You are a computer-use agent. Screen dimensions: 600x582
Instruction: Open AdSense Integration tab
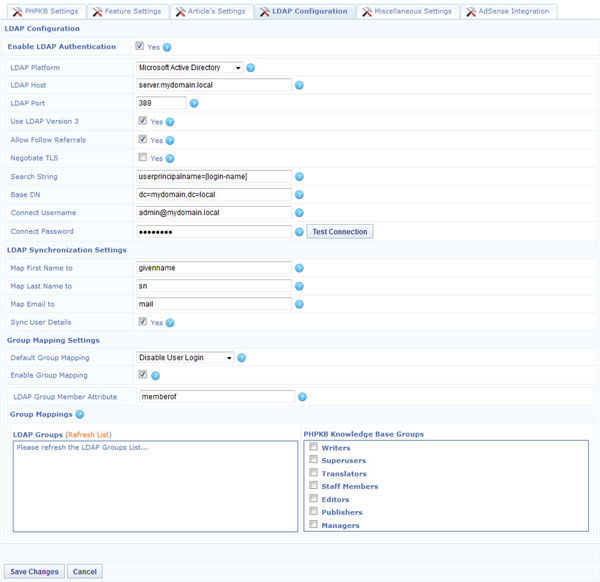pos(509,11)
